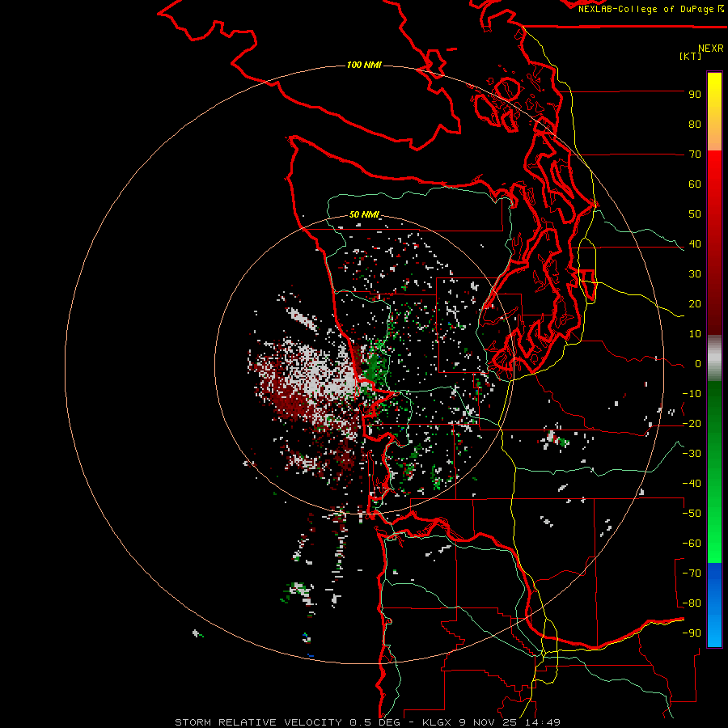Select the 70 value on the color scale

(x=695, y=154)
